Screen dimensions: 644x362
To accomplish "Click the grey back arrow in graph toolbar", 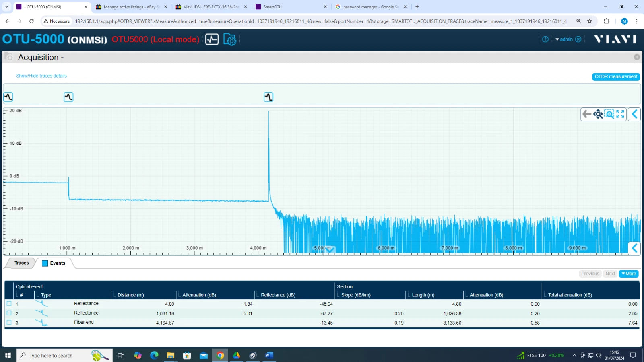I will 587,114.
